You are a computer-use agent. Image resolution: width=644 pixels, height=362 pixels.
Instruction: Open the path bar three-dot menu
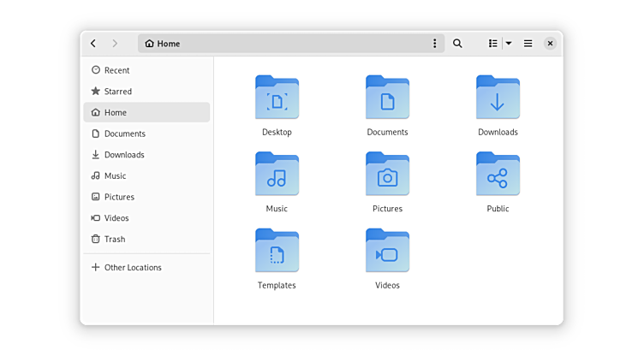434,44
